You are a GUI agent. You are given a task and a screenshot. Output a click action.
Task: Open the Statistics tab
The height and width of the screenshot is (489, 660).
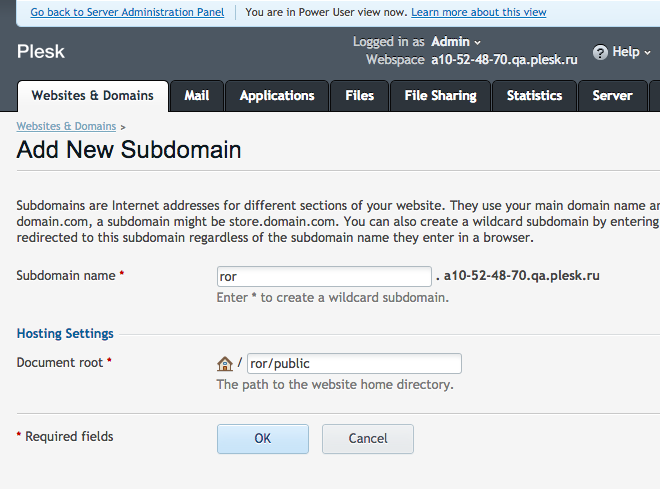pyautogui.click(x=534, y=96)
